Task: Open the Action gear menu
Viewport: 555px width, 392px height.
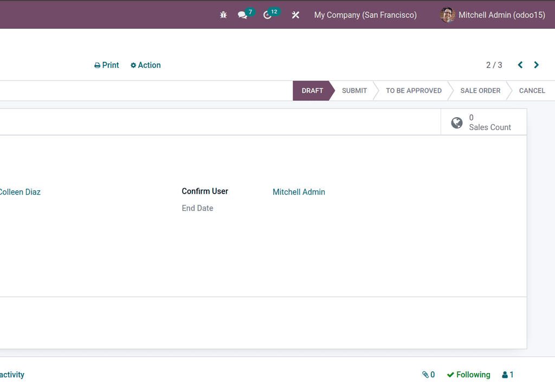Action: [145, 65]
